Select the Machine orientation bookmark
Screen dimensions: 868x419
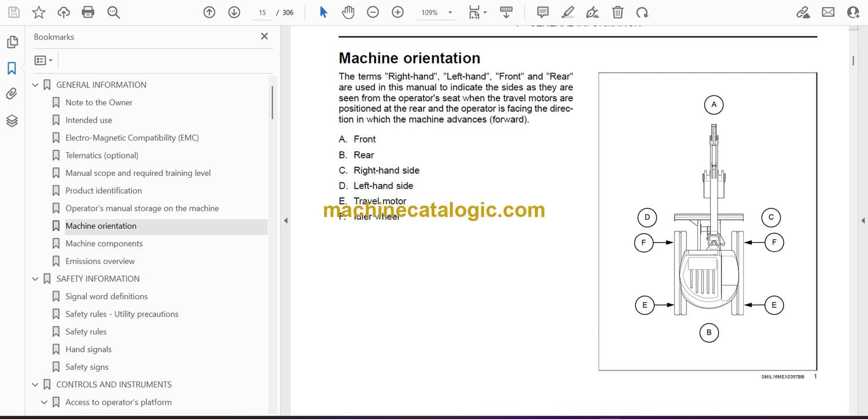(101, 226)
